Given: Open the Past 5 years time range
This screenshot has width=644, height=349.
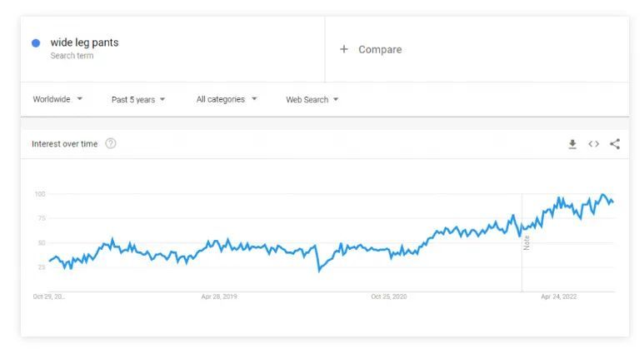Looking at the screenshot, I should pos(138,99).
